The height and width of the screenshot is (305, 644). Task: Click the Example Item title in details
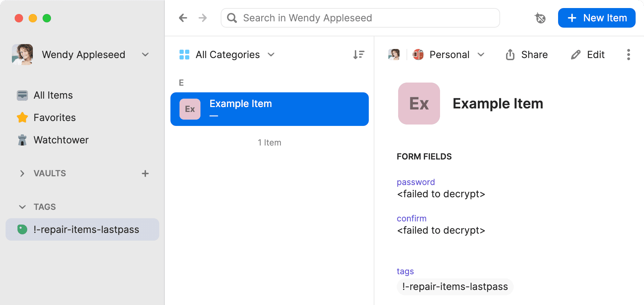point(498,104)
